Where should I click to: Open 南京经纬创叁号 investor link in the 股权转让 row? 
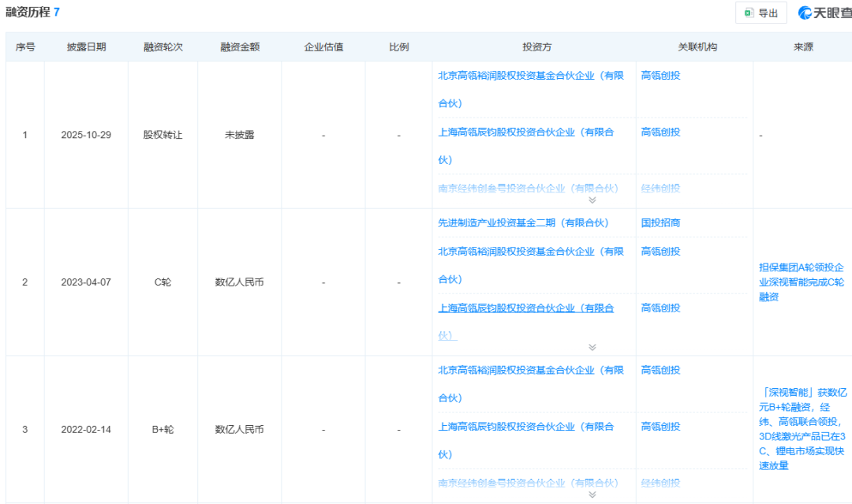[x=528, y=189]
